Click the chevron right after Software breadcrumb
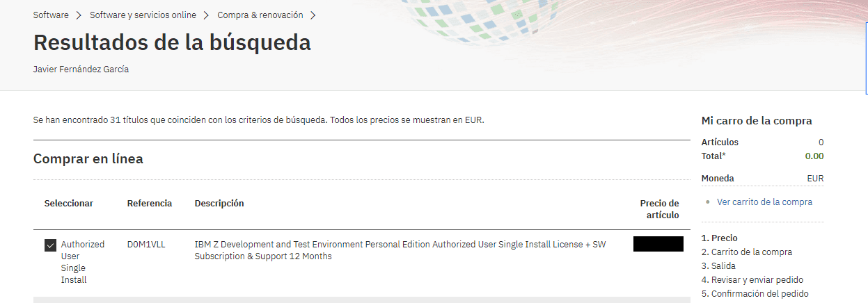The height and width of the screenshot is (303, 868). [79, 15]
